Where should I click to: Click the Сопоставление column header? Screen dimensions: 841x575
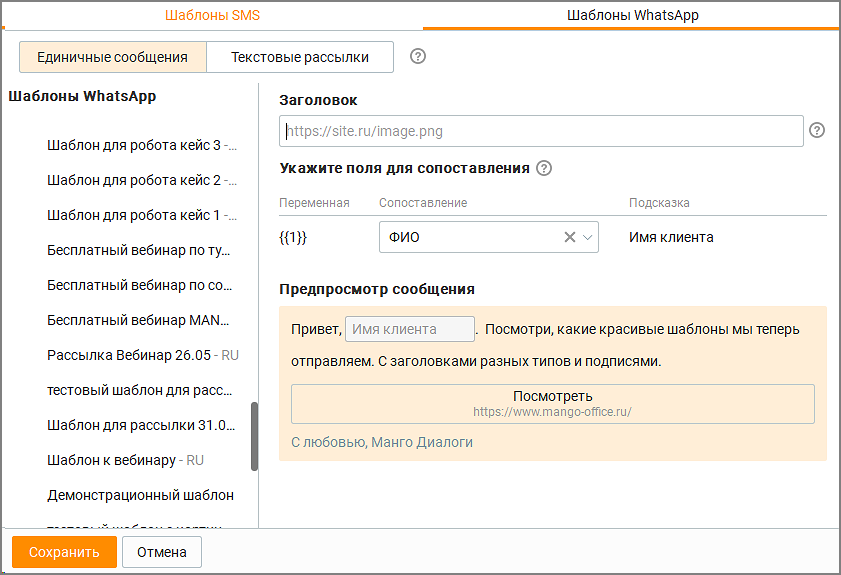tap(423, 203)
